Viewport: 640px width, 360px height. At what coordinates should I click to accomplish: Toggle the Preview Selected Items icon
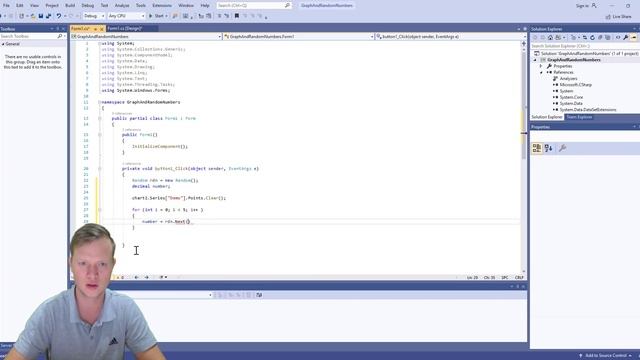coord(634,38)
